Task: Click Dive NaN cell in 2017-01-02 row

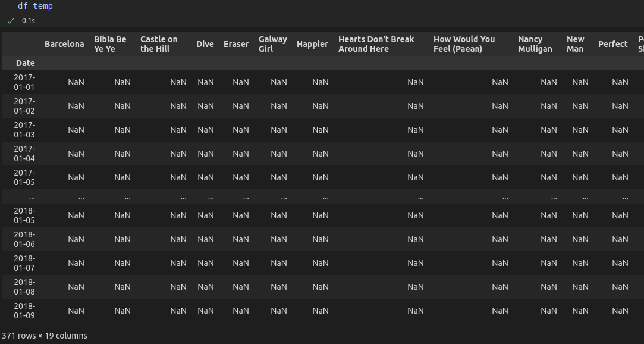Action: (206, 106)
